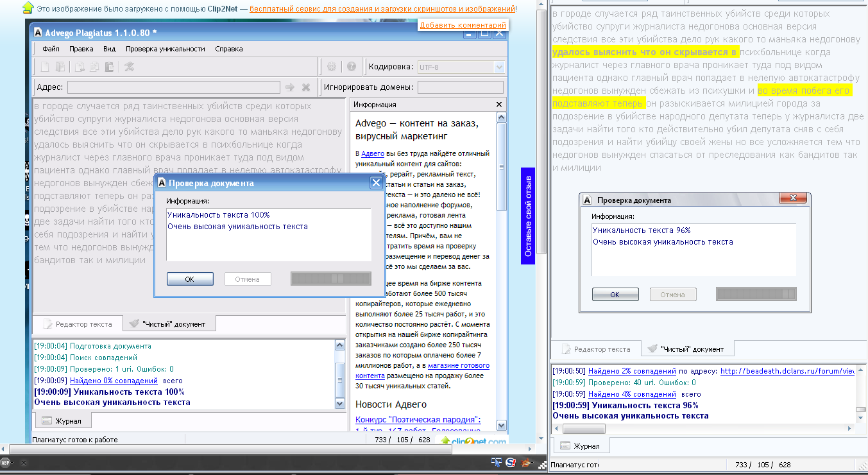
Task: Click the new blank document toolbar icon
Action: [x=45, y=67]
